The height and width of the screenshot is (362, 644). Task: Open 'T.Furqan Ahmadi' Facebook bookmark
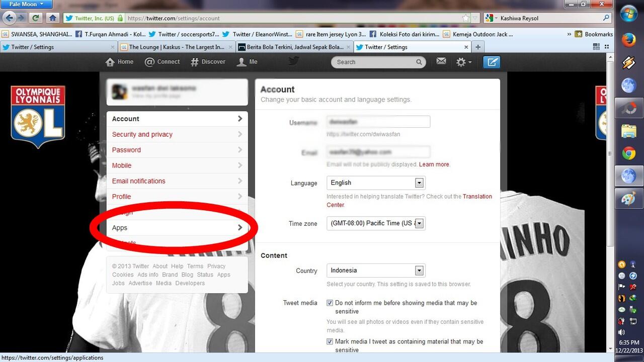[110, 34]
